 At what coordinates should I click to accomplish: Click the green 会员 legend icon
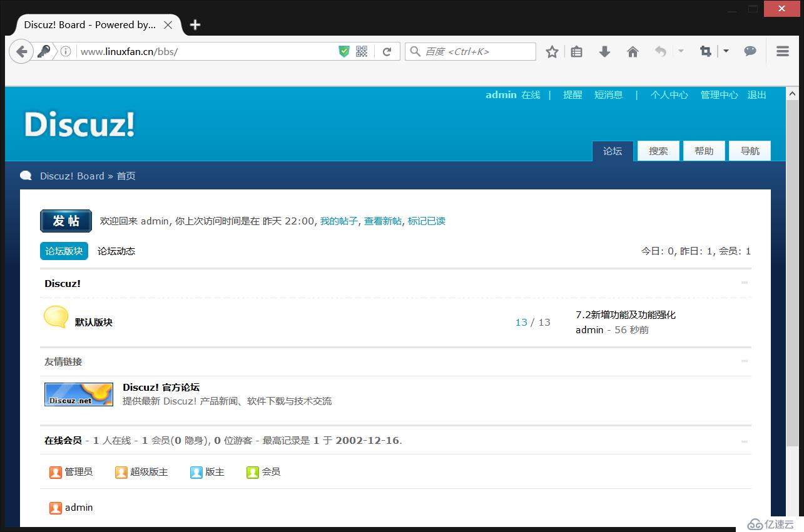(253, 473)
